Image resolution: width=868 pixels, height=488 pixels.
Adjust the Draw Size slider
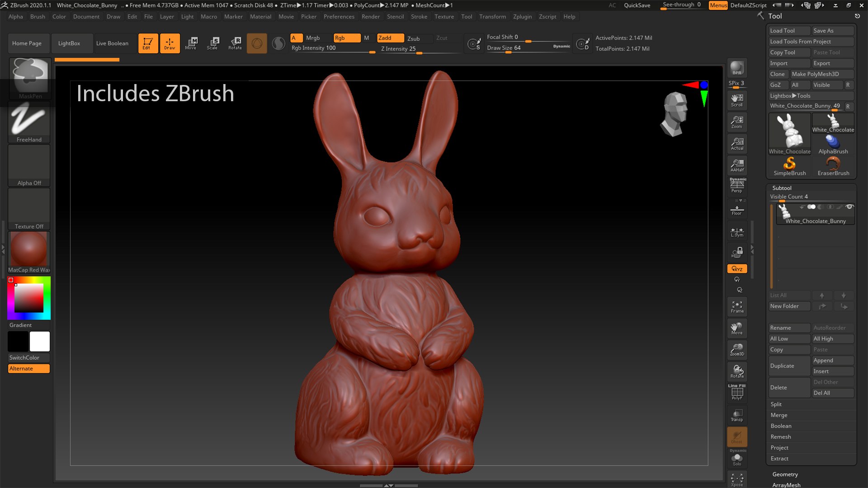pos(529,48)
